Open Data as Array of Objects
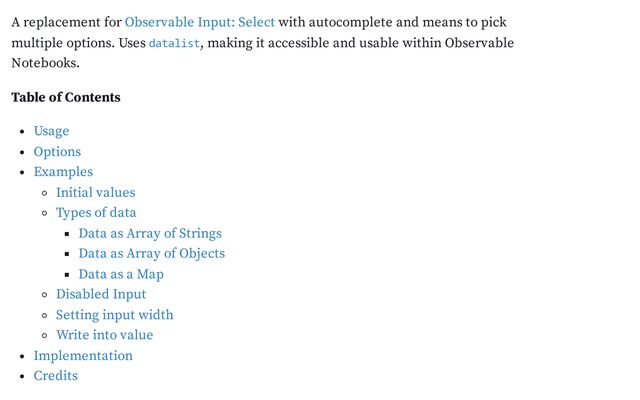This screenshot has height=400, width=640. [x=152, y=253]
